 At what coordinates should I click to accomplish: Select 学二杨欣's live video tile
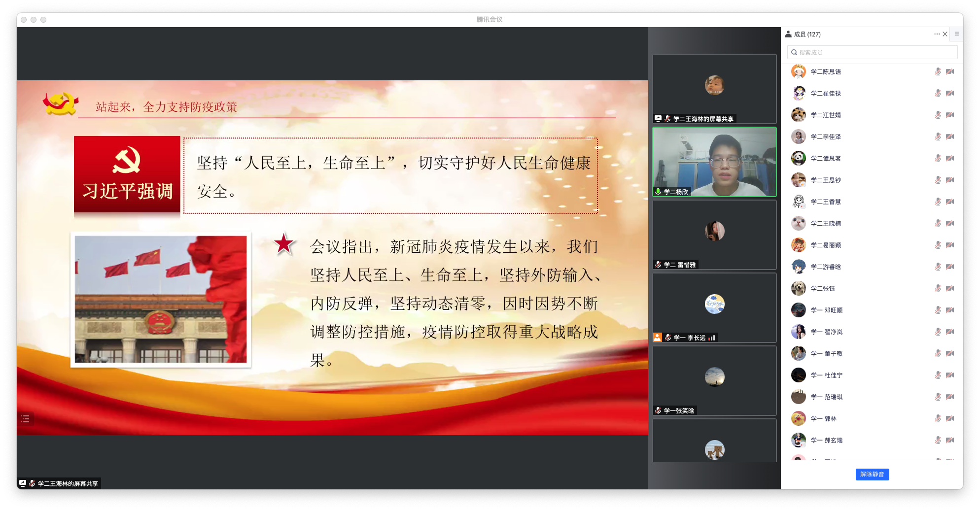tap(714, 162)
